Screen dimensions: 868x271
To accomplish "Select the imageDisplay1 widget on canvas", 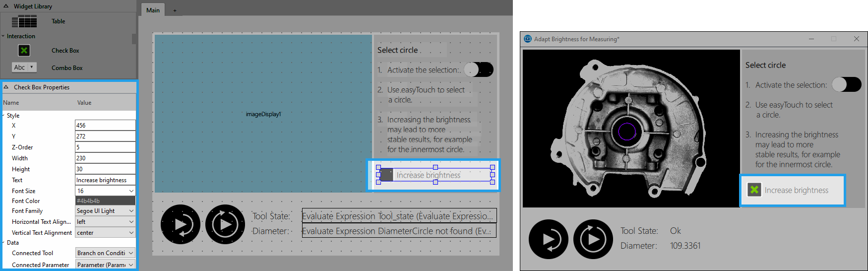I will pyautogui.click(x=263, y=114).
